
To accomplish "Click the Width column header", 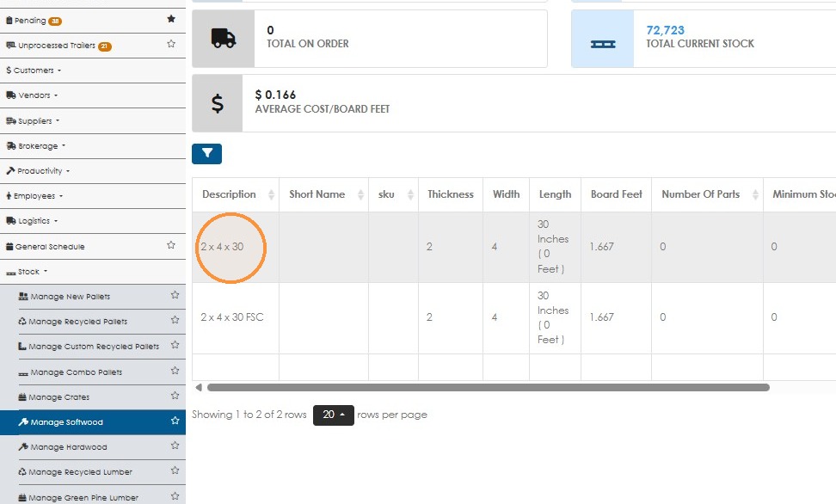I will (x=506, y=194).
